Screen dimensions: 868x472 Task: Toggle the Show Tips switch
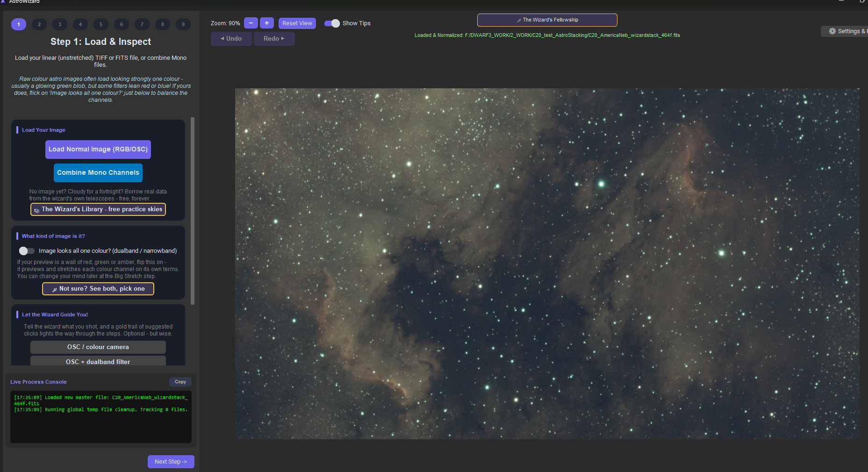(x=332, y=23)
